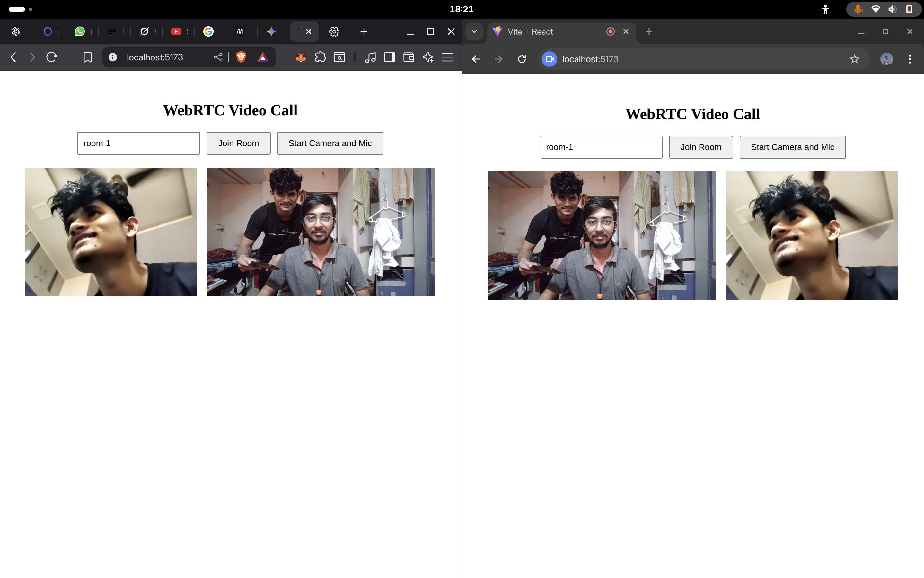Open Brave Wallet icon in toolbar
Viewport: 924px width, 578px height.
coord(409,57)
